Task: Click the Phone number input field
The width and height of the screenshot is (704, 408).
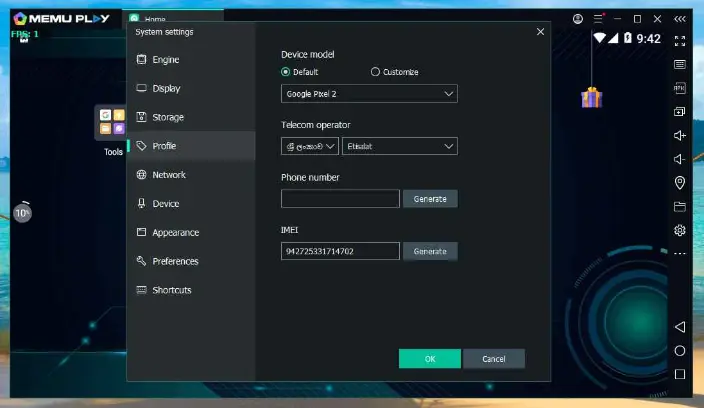Action: (340, 199)
